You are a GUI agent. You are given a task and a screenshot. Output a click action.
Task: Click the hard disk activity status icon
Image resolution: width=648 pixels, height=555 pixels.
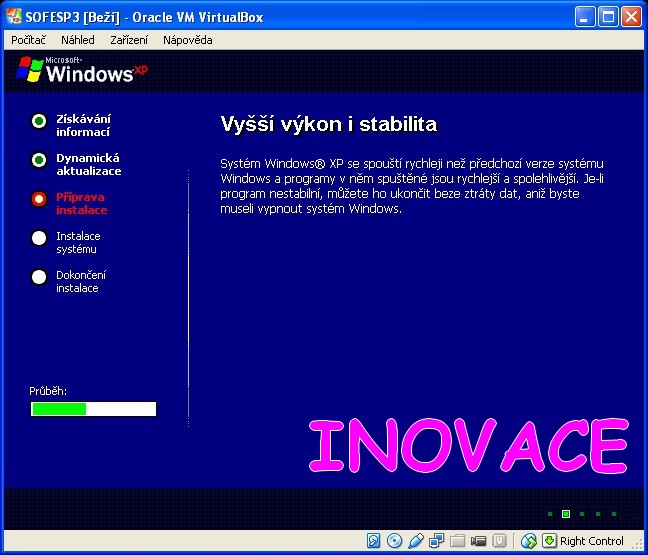point(373,541)
